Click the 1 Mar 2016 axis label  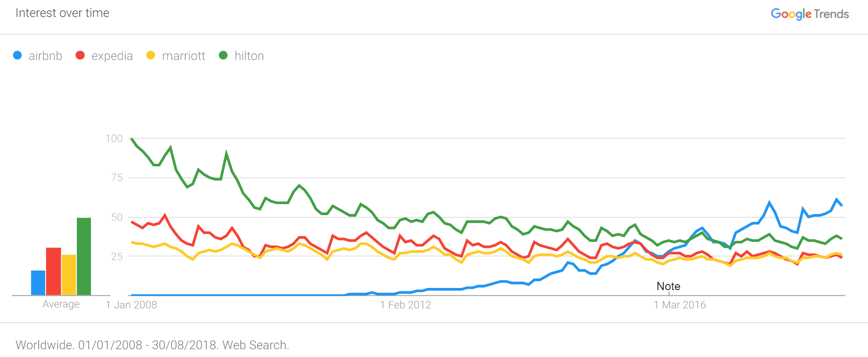pos(680,305)
